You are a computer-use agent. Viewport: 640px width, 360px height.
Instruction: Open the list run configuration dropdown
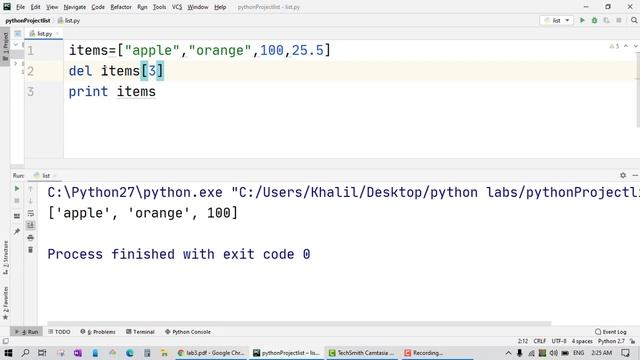pos(556,20)
